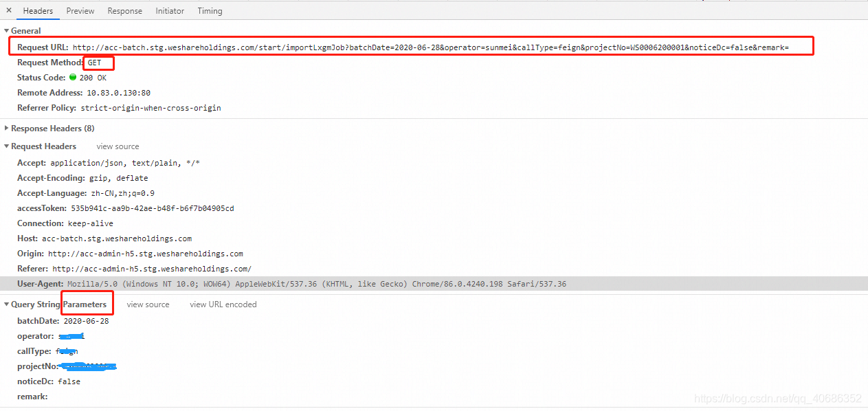Click view source next to Query String Parameters
This screenshot has height=411, width=868.
[x=148, y=304]
